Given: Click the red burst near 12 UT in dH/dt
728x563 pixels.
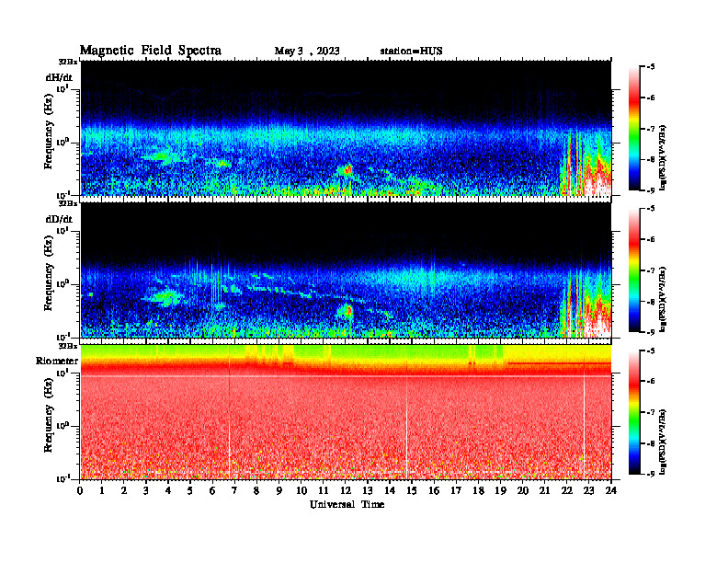Looking at the screenshot, I should 347,169.
